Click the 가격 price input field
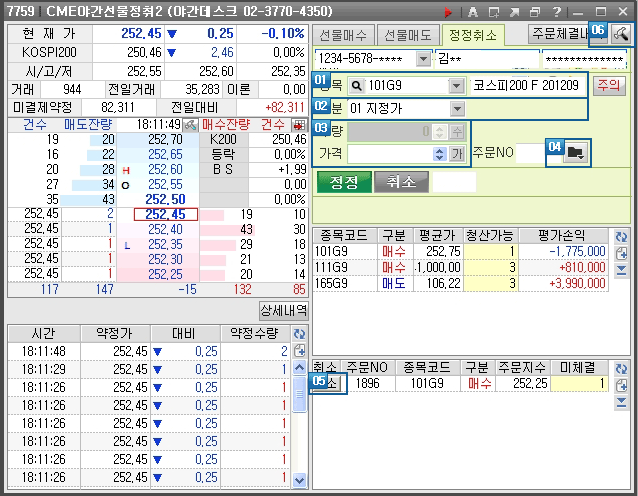 390,154
